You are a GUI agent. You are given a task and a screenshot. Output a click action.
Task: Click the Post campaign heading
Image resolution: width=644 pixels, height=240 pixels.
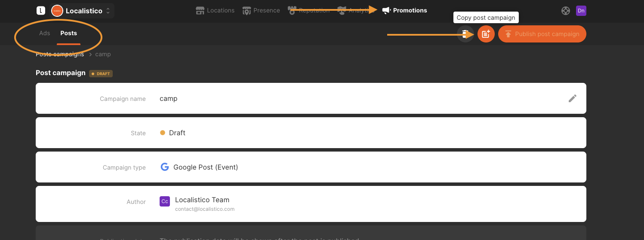click(x=61, y=73)
